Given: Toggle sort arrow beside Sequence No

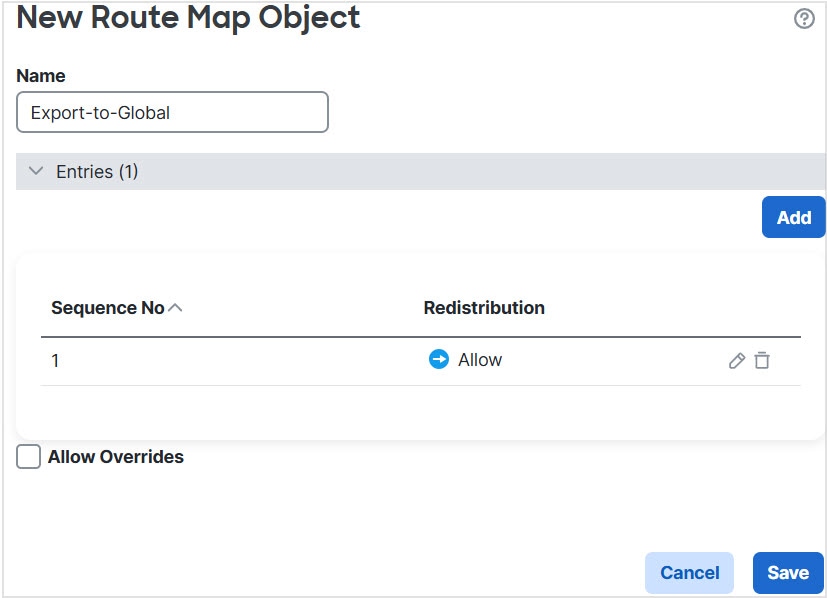Looking at the screenshot, I should pyautogui.click(x=176, y=308).
